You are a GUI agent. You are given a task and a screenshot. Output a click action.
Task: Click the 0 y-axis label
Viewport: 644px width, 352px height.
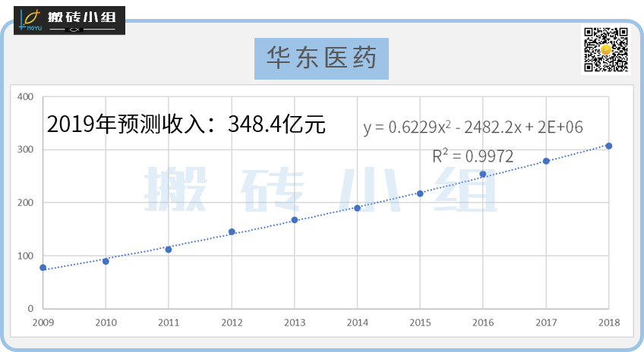[x=30, y=309]
